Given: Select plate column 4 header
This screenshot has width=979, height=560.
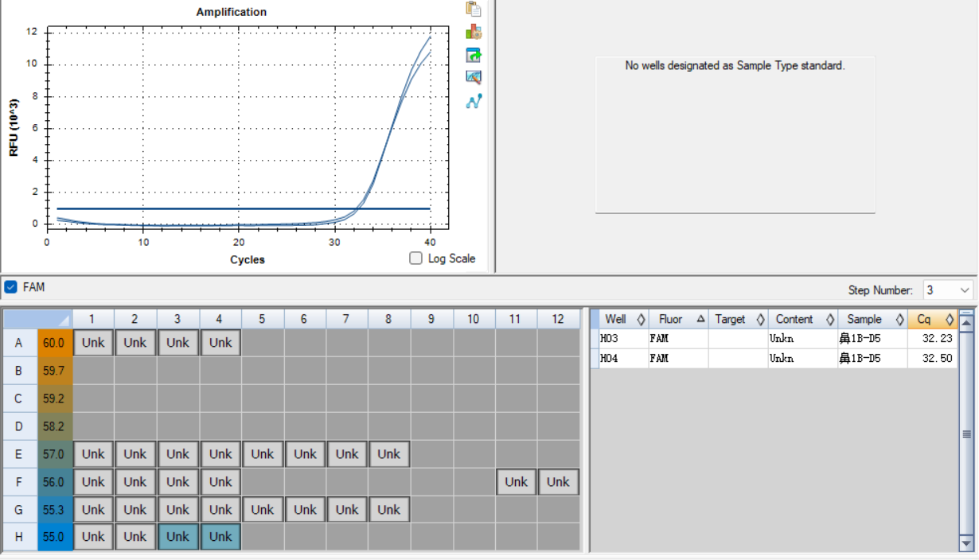Looking at the screenshot, I should 220,319.
